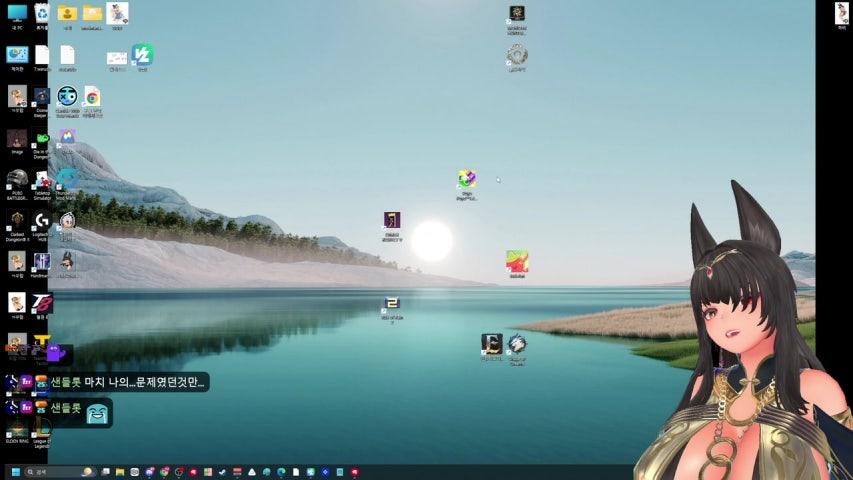
Task: Open the colorful swirl app shortcut mid-desktop
Action: 467,184
